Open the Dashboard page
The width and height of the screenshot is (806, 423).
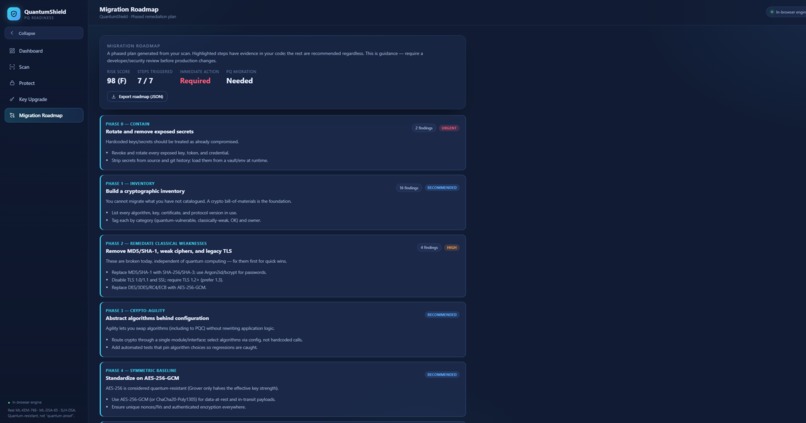44,51
